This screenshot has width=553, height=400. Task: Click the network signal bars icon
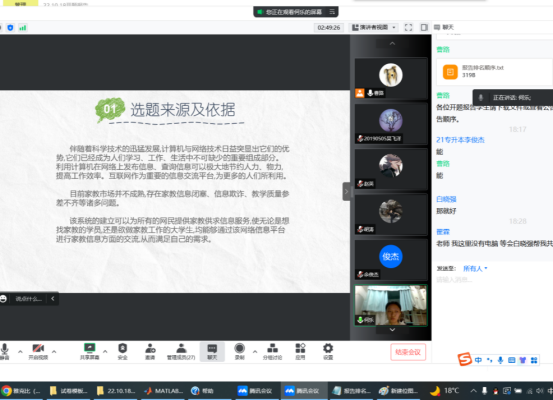[23, 28]
